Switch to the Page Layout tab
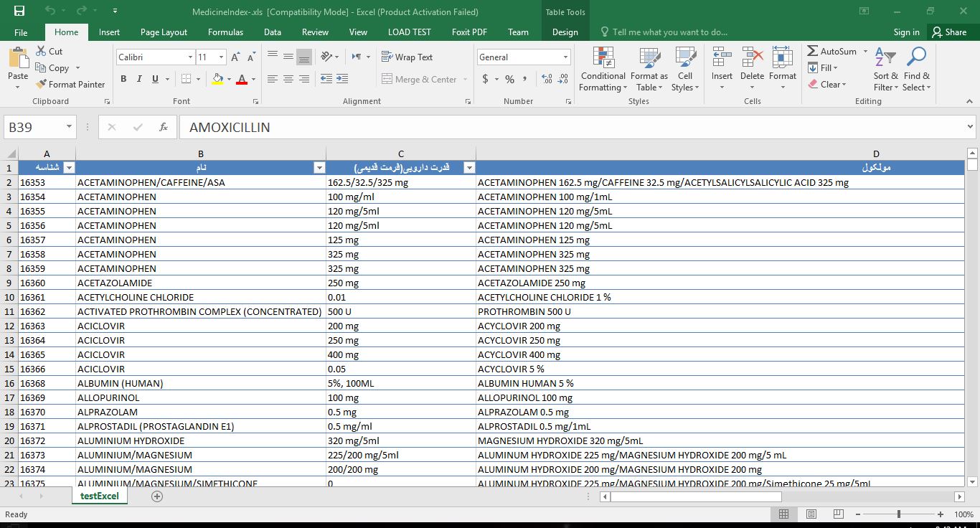The width and height of the screenshot is (980, 528). pyautogui.click(x=164, y=32)
